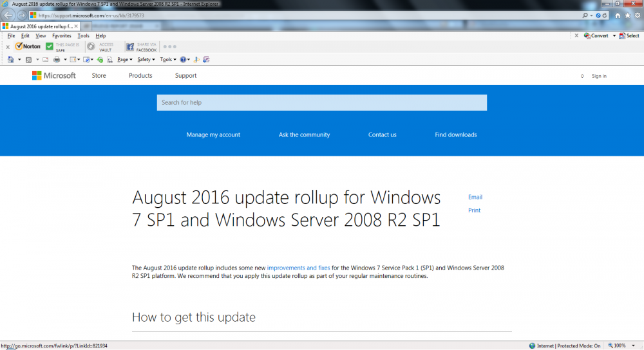Expand the Convert dropdown arrow
The width and height of the screenshot is (644, 350).
click(614, 35)
